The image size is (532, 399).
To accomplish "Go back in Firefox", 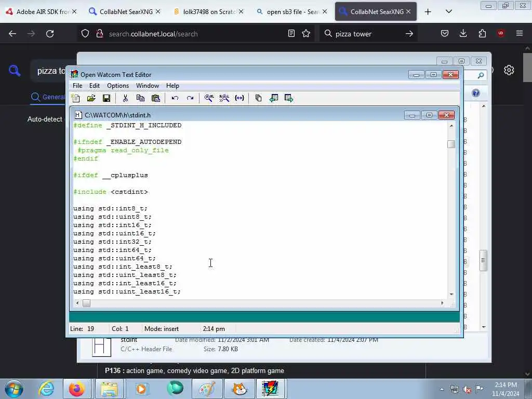I will click(12, 34).
